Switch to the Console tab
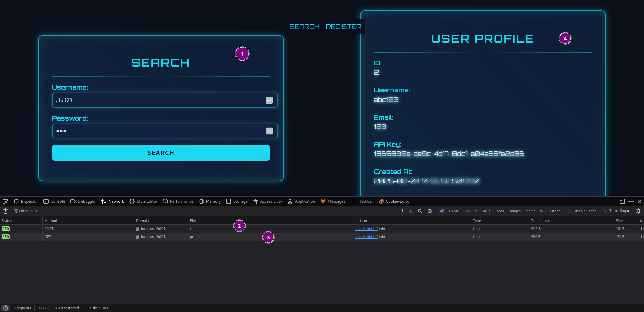Image resolution: width=644 pixels, height=312 pixels. point(54,201)
